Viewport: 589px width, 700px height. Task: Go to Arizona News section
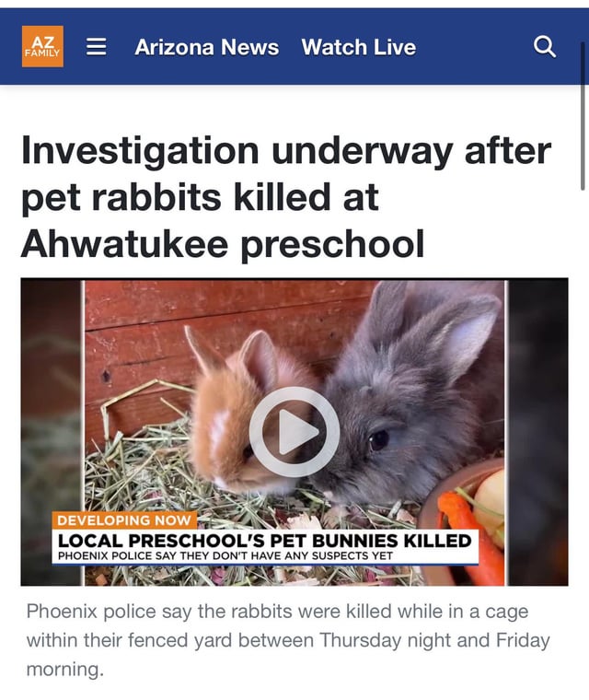(206, 47)
